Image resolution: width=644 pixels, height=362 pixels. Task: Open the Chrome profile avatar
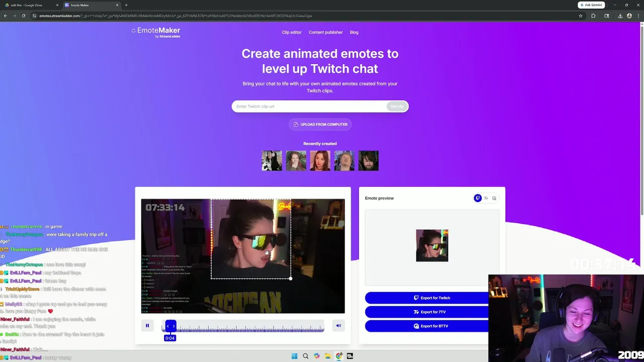point(629,16)
